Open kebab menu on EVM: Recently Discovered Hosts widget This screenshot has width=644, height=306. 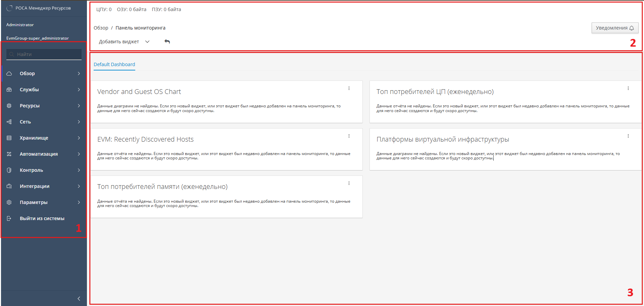349,136
